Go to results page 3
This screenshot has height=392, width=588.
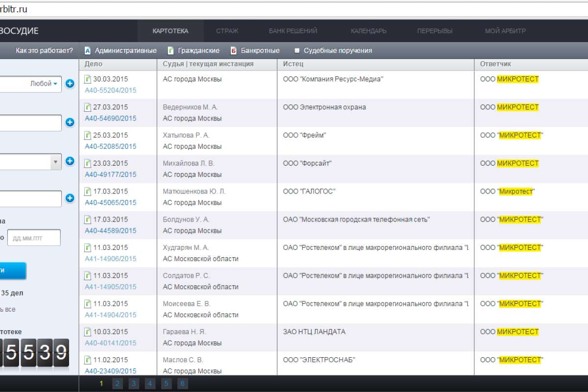point(133,384)
